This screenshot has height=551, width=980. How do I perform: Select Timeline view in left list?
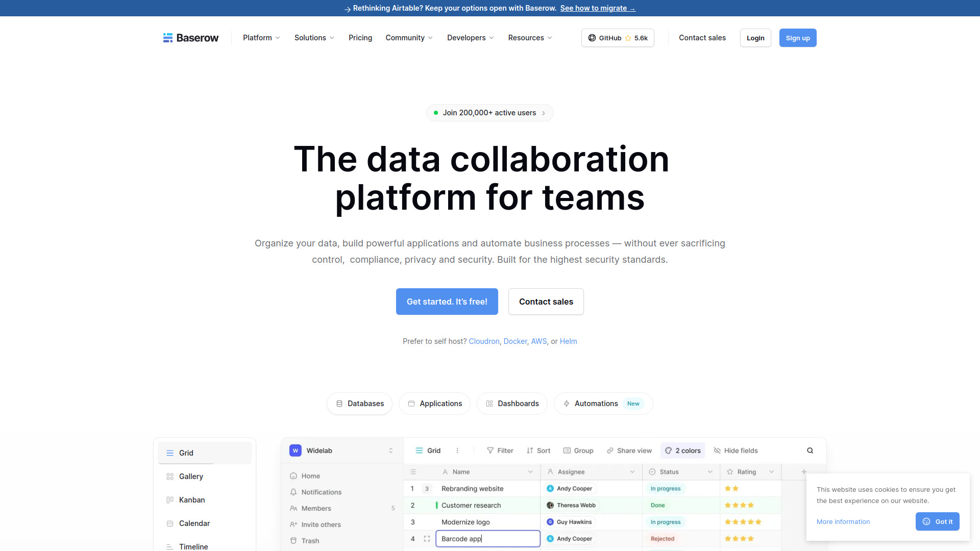205,546
